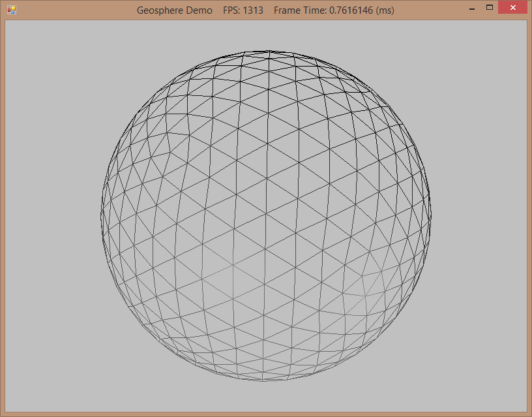Click the rightmost edge of the geosphere
Viewport: 532px width, 417px height.
pos(431,212)
